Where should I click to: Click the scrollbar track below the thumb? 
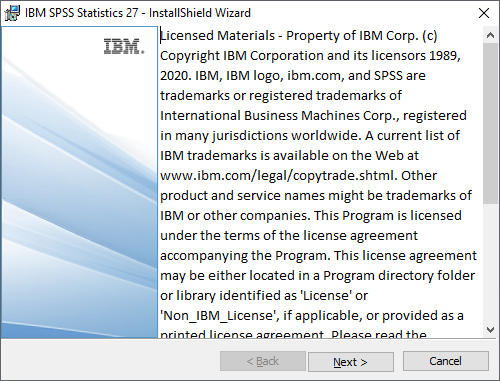tap(490, 263)
